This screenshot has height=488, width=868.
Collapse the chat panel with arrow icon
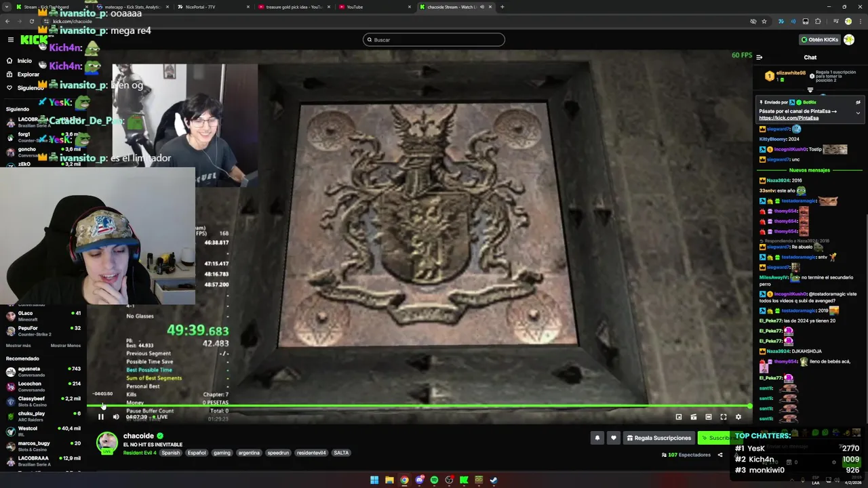759,58
